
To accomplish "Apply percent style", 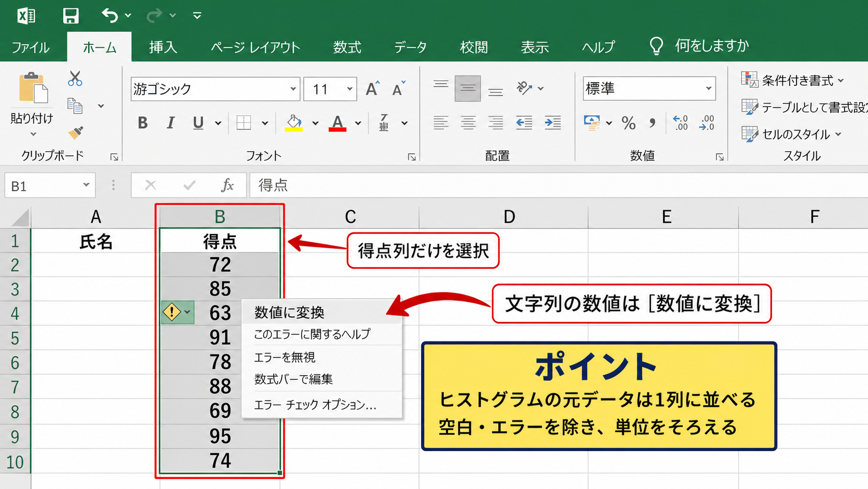I will pyautogui.click(x=629, y=123).
